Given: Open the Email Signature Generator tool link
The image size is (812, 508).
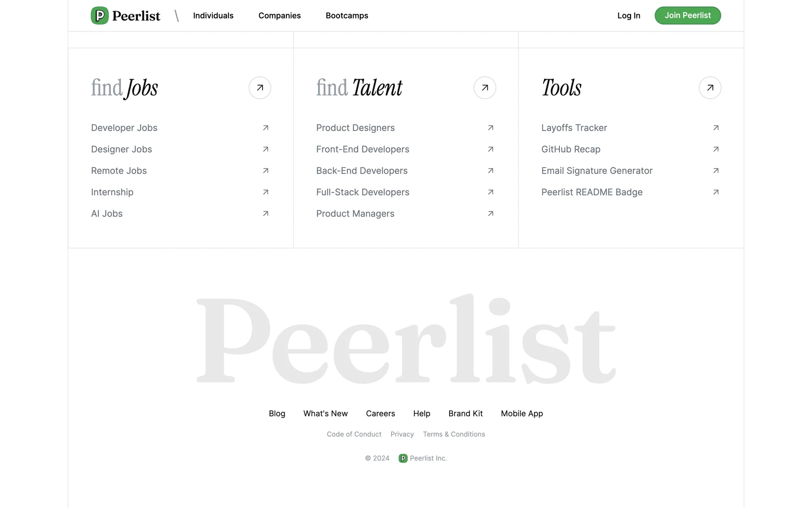Looking at the screenshot, I should point(597,171).
